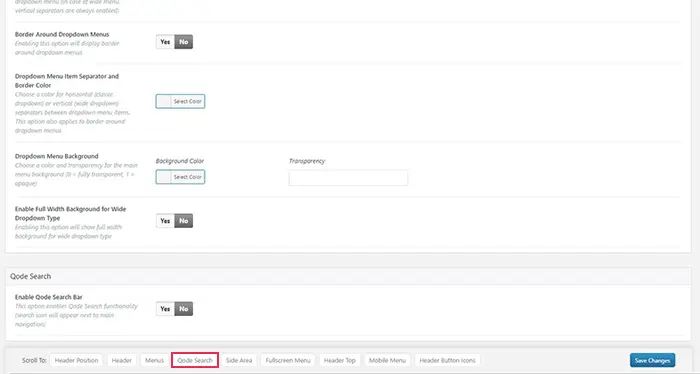The height and width of the screenshot is (374, 700).
Task: Click the Save Changes button
Action: (x=652, y=360)
